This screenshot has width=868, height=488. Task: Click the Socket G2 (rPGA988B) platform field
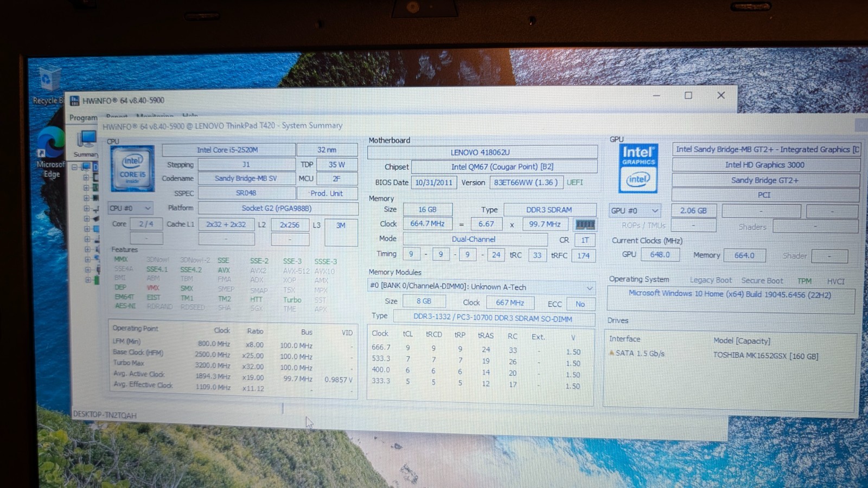pyautogui.click(x=277, y=208)
